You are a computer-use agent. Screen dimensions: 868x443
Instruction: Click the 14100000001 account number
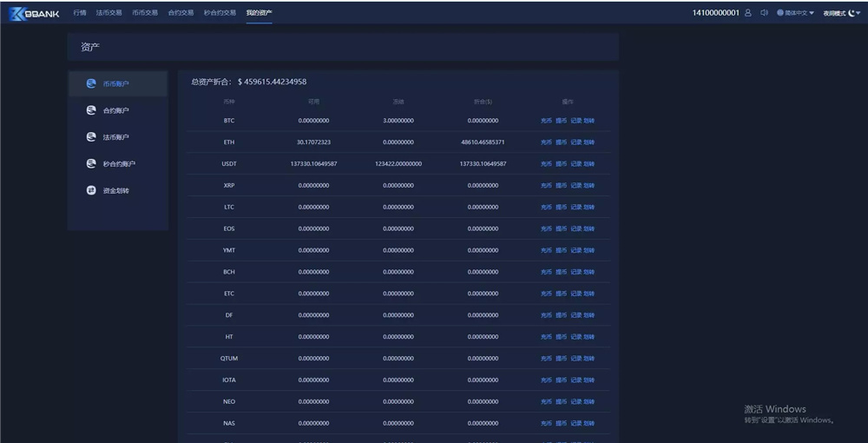(715, 13)
